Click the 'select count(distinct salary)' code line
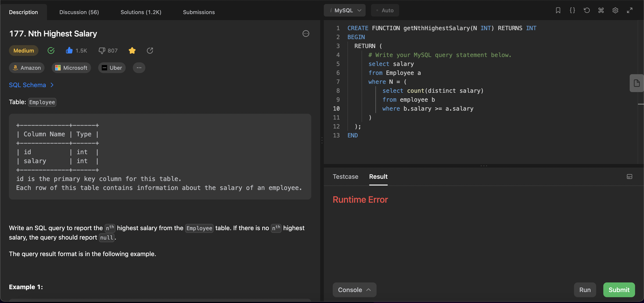Image resolution: width=644 pixels, height=303 pixels. pyautogui.click(x=433, y=91)
